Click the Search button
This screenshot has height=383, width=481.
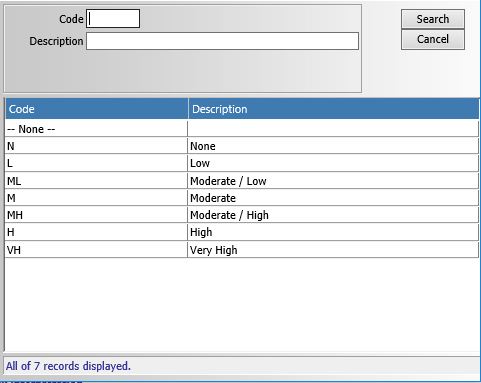point(433,19)
